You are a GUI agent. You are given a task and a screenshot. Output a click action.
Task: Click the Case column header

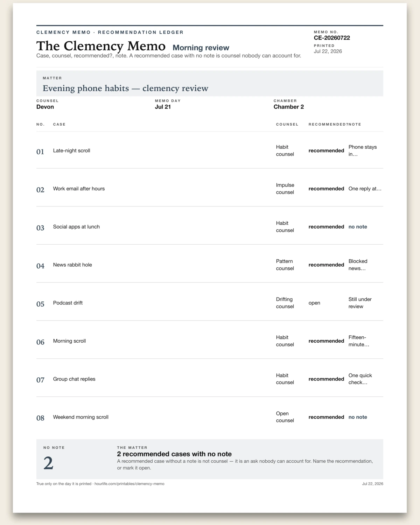pos(59,124)
